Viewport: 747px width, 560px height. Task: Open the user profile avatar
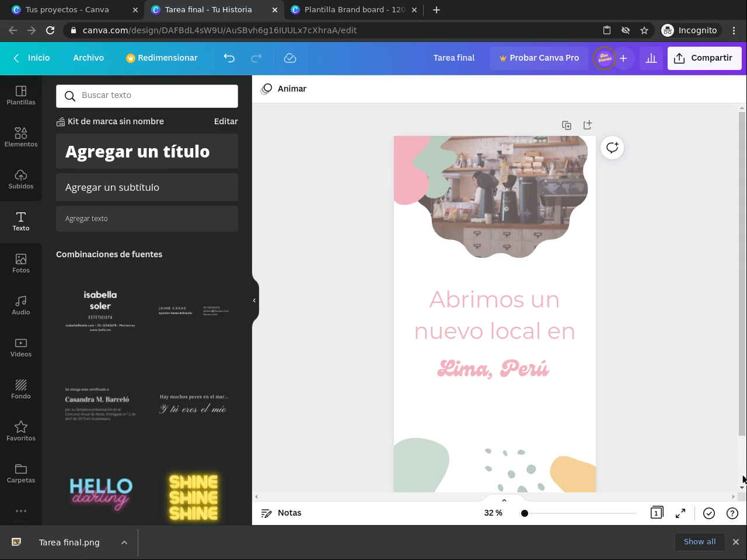point(605,58)
